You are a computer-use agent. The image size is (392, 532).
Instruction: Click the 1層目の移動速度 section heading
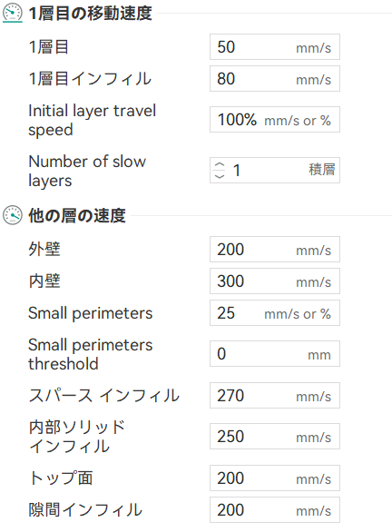tap(90, 14)
